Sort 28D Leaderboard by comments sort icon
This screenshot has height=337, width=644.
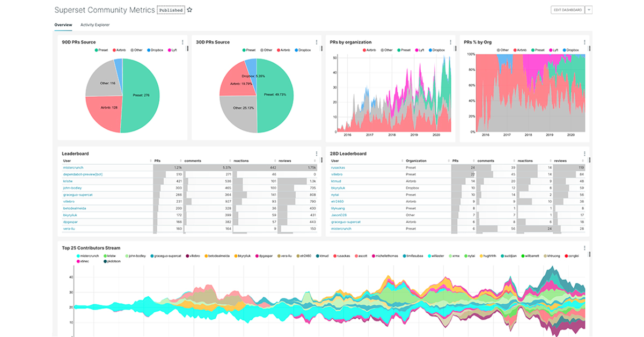point(514,161)
